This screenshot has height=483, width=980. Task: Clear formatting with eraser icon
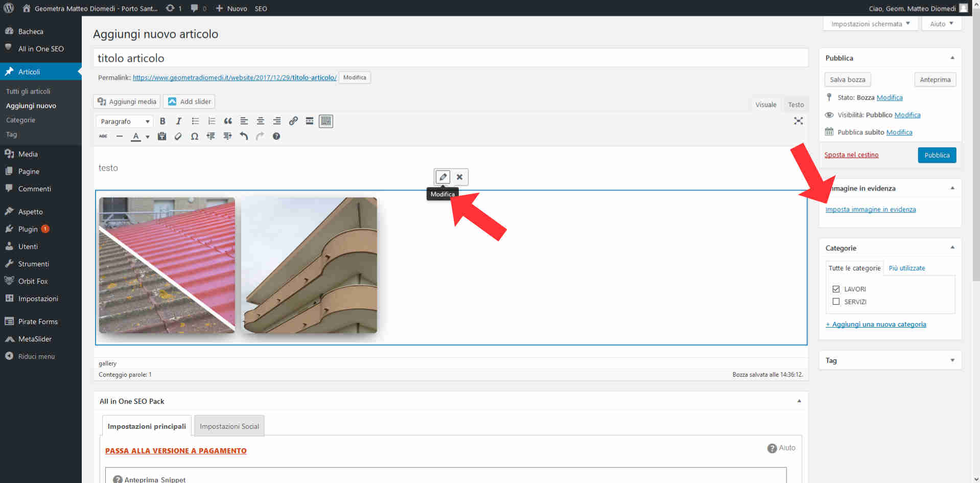pyautogui.click(x=178, y=136)
